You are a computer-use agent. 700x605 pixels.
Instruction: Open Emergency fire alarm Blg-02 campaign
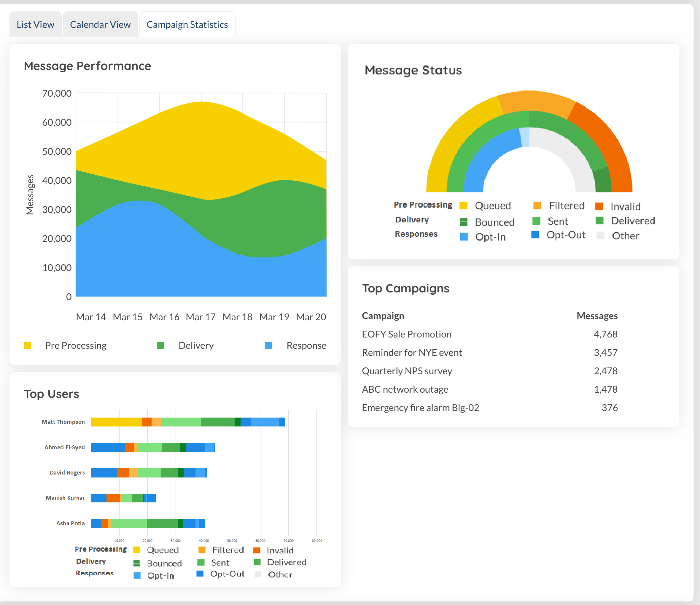pos(420,408)
